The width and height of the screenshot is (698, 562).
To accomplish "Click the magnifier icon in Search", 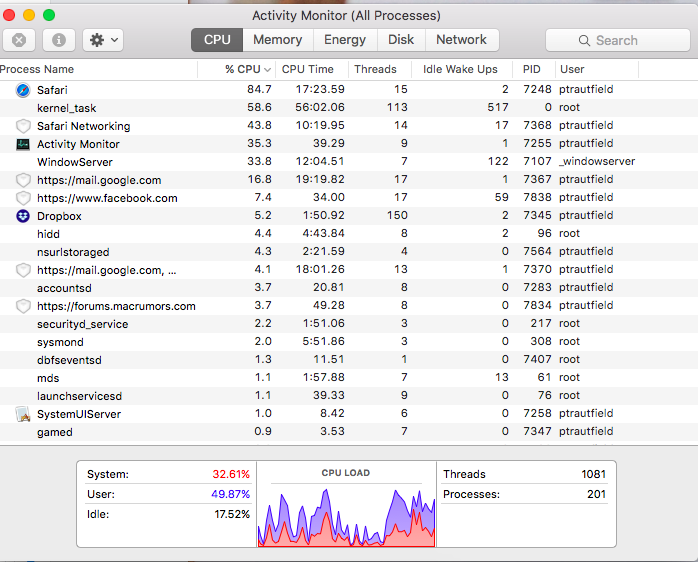I will pyautogui.click(x=584, y=41).
